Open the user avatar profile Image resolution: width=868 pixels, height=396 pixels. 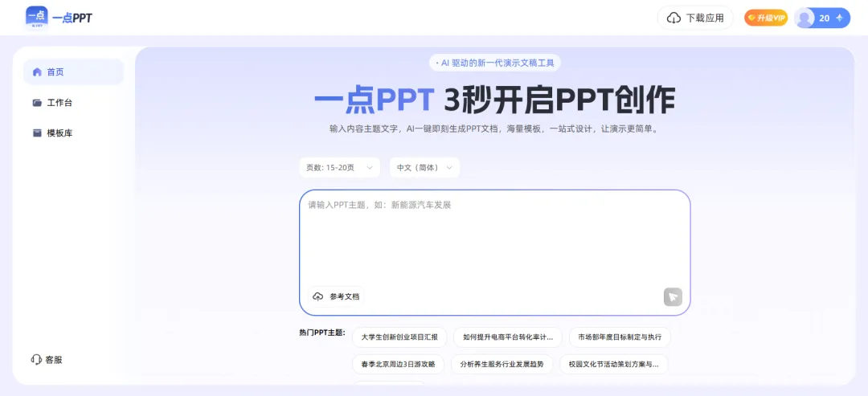[805, 18]
